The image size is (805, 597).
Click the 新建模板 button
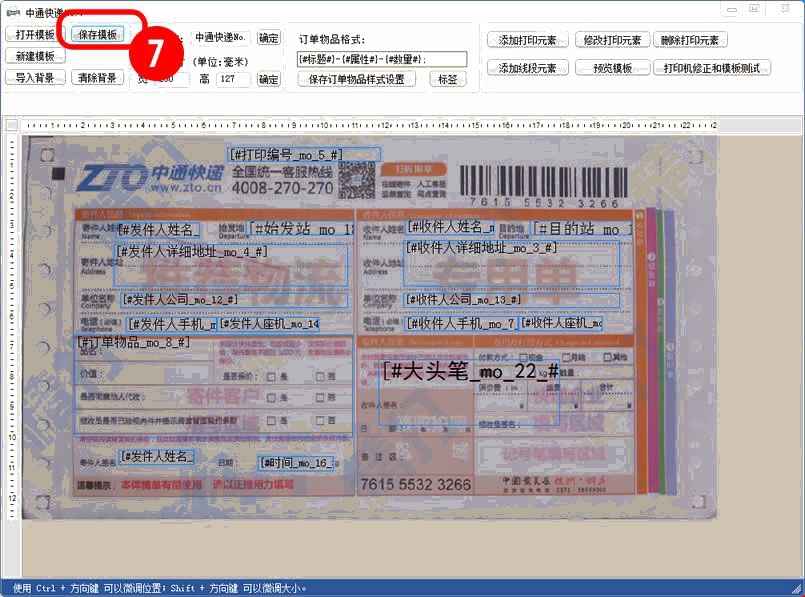tap(35, 56)
